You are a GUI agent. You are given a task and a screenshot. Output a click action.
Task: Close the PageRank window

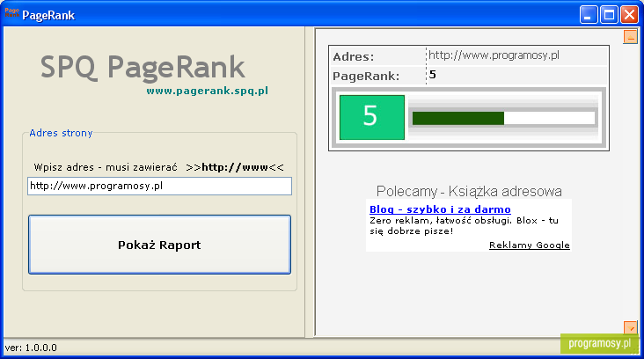point(629,15)
